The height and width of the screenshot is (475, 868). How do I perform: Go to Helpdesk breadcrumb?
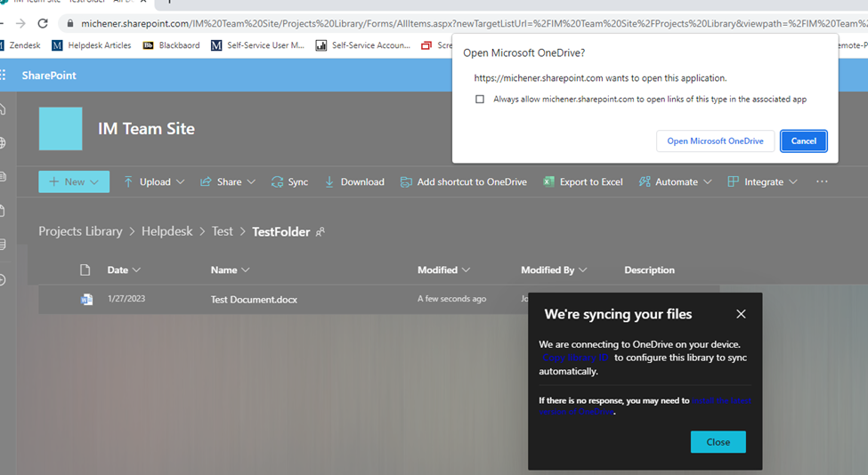click(x=167, y=231)
